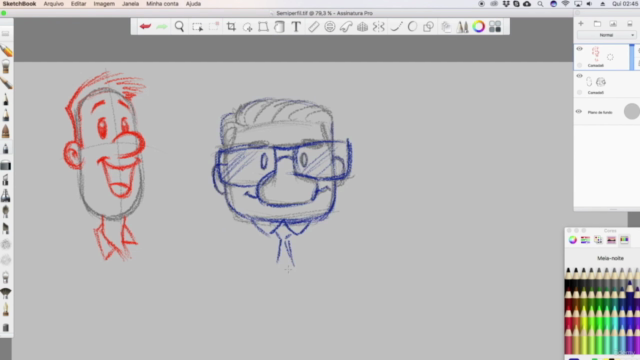Select the Distort transform tool
Viewport: 640px width, 360px height.
263,27
